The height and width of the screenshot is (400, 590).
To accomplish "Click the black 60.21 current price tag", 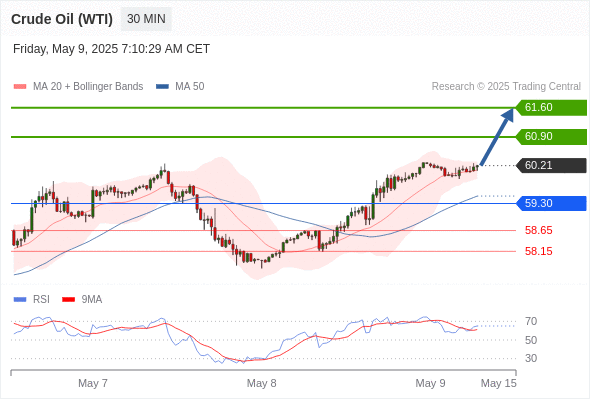I will pos(551,166).
